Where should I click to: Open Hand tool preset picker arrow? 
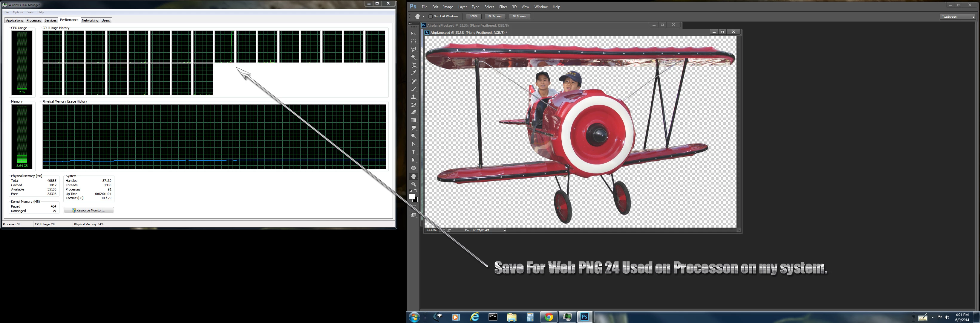[423, 16]
